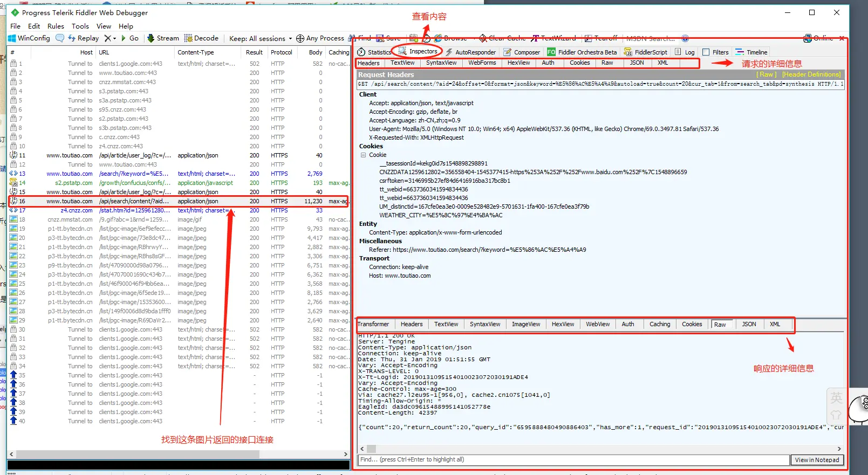The width and height of the screenshot is (868, 475).
Task: Select session 13 /search/?keyword row
Action: (179, 174)
